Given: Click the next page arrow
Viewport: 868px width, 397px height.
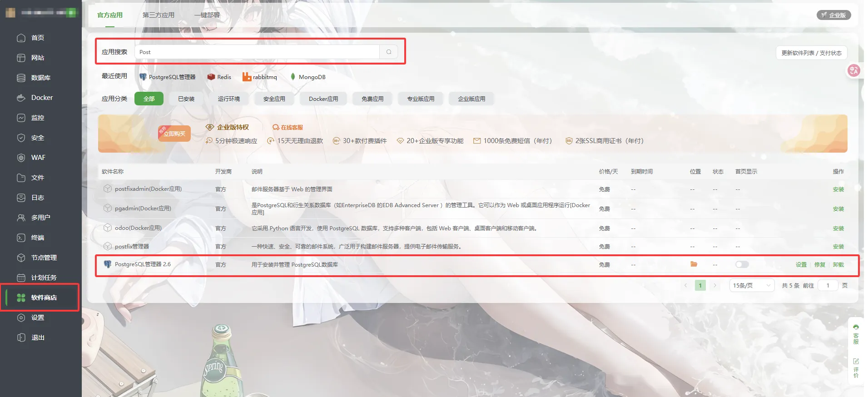Looking at the screenshot, I should tap(715, 285).
